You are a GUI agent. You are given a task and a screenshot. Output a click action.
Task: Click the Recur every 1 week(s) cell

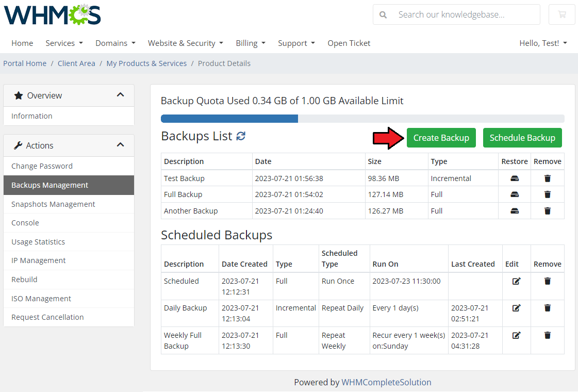click(x=409, y=340)
